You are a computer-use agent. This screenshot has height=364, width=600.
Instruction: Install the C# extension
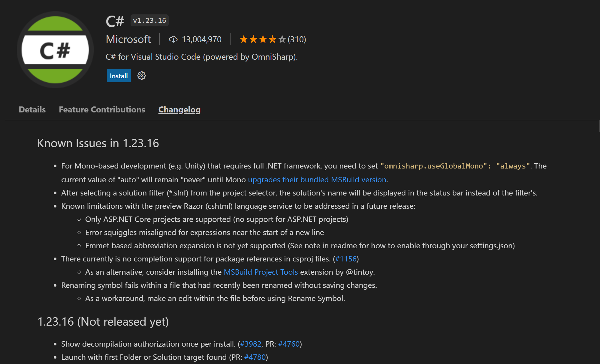click(x=119, y=76)
